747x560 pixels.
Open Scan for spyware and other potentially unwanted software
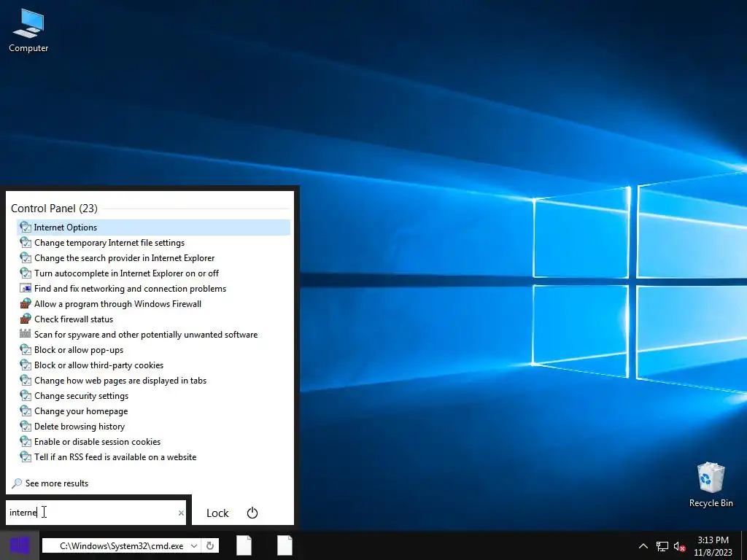pos(153,334)
